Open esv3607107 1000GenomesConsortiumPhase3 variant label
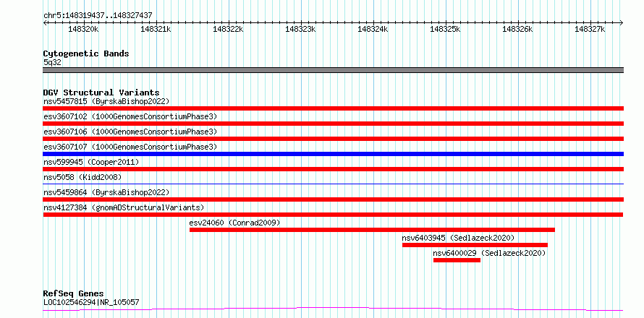The width and height of the screenshot is (644, 318). click(x=130, y=147)
